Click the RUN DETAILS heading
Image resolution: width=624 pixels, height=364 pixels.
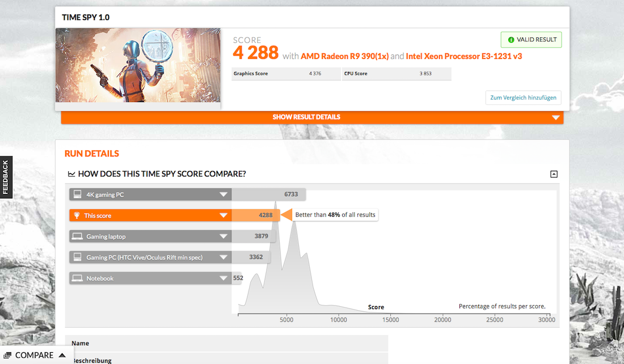tap(91, 154)
